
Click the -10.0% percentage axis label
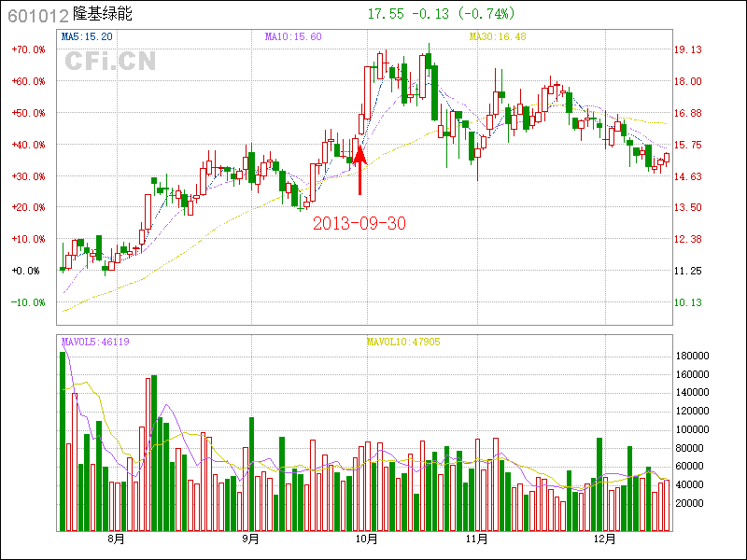[x=28, y=302]
